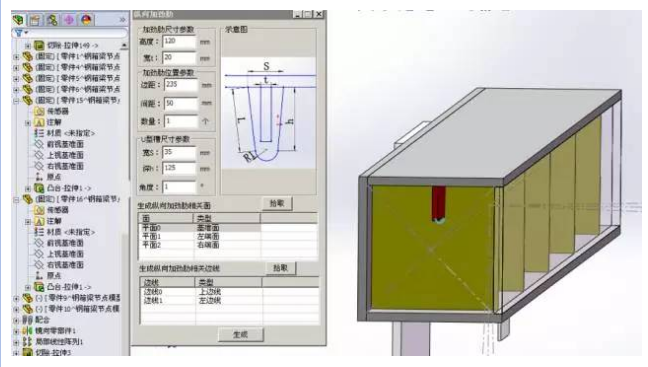This screenshot has width=648, height=367.
Task: Select the 注解 annotations icon under 零件15
Action: click(x=39, y=122)
